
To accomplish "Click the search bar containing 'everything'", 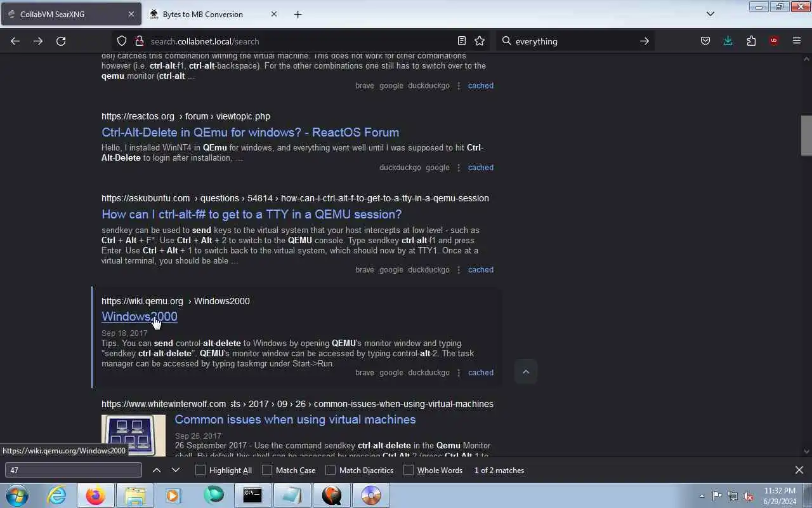I will coord(574,41).
